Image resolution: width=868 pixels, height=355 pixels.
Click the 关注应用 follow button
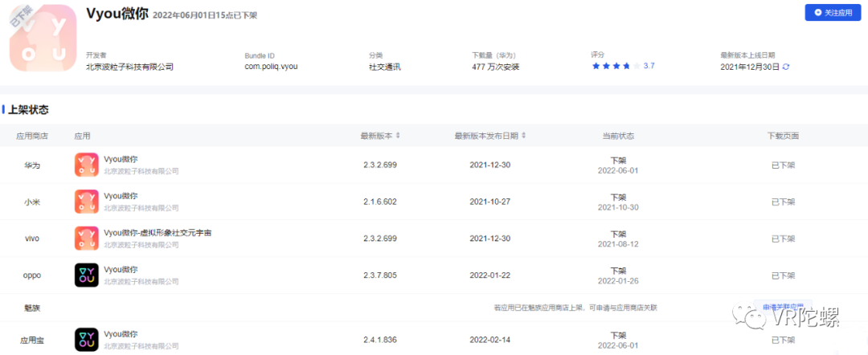click(833, 12)
